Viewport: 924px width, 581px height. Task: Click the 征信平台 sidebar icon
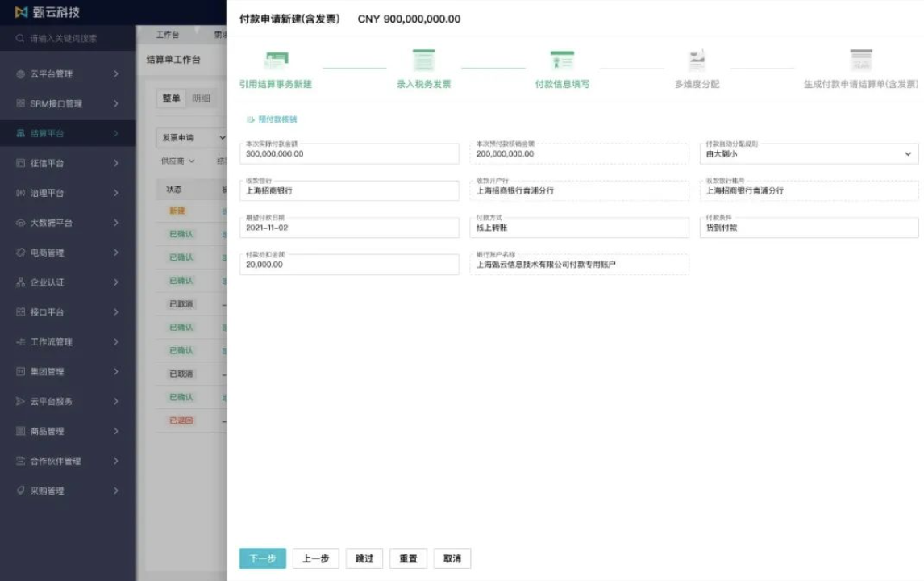click(21, 163)
